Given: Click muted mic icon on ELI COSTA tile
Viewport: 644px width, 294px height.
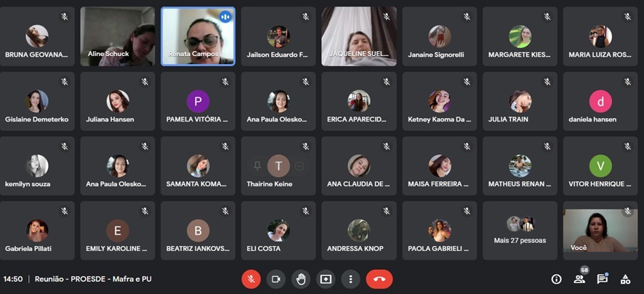Looking at the screenshot, I should [305, 211].
